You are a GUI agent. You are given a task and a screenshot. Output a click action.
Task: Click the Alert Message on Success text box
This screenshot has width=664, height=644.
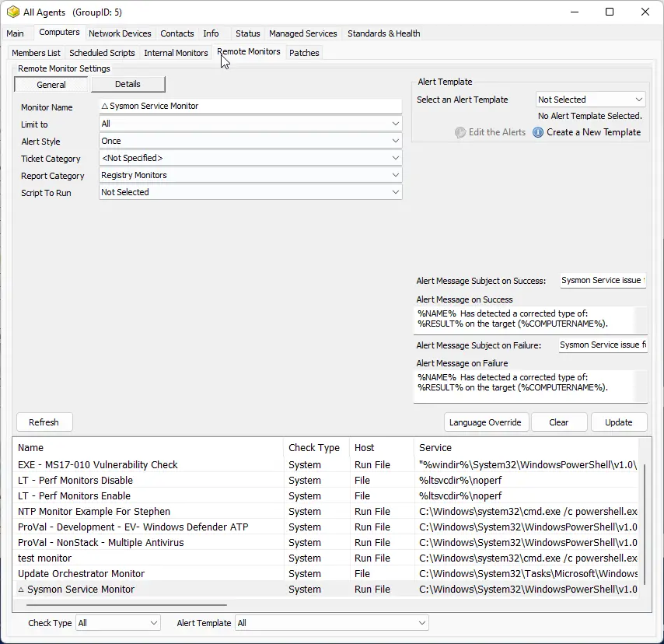[530, 320]
